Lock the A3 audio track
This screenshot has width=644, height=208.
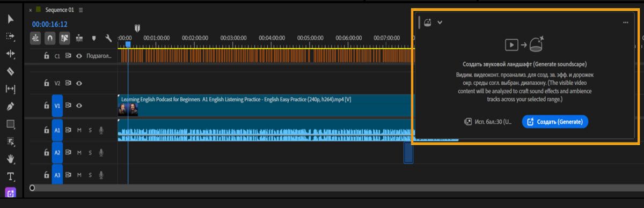click(x=47, y=175)
